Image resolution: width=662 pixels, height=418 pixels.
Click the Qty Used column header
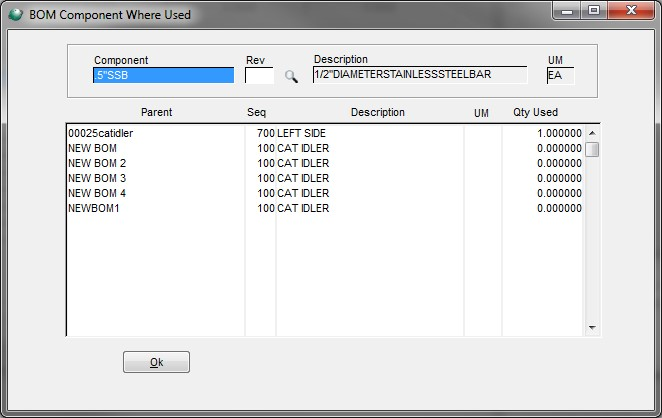[536, 112]
